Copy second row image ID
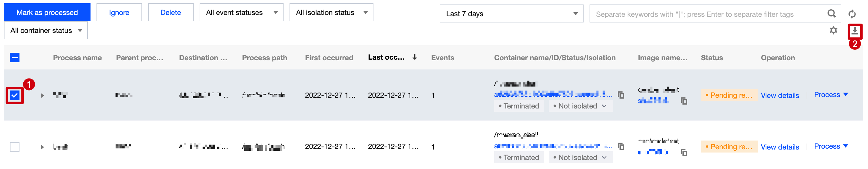 tap(684, 153)
